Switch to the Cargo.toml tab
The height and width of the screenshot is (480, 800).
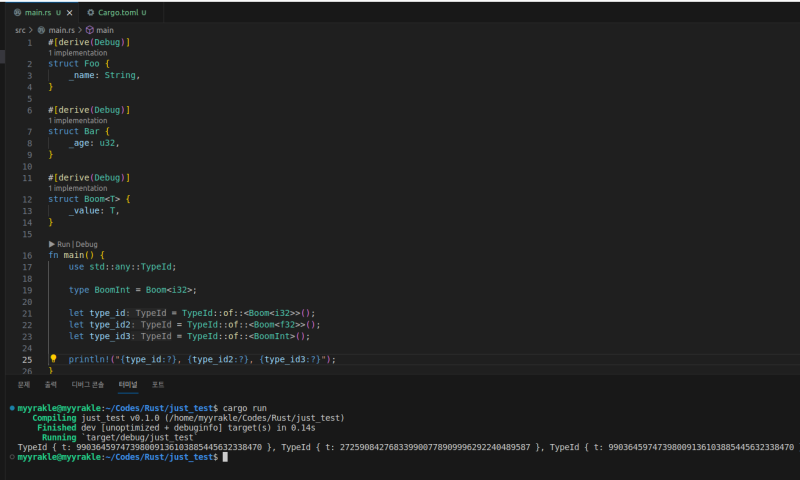click(x=117, y=13)
